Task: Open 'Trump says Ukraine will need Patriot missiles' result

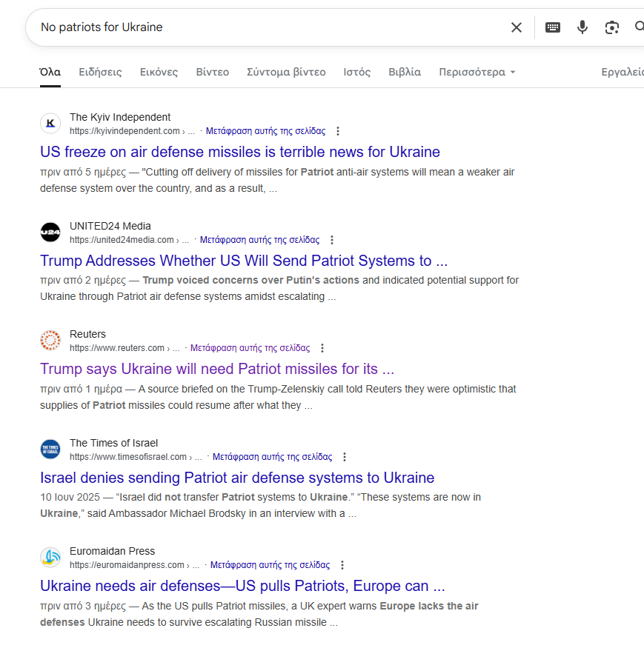Action: click(217, 369)
